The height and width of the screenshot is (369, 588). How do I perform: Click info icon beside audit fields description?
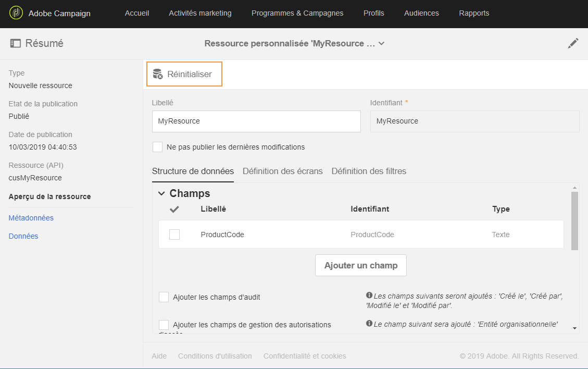tap(369, 295)
